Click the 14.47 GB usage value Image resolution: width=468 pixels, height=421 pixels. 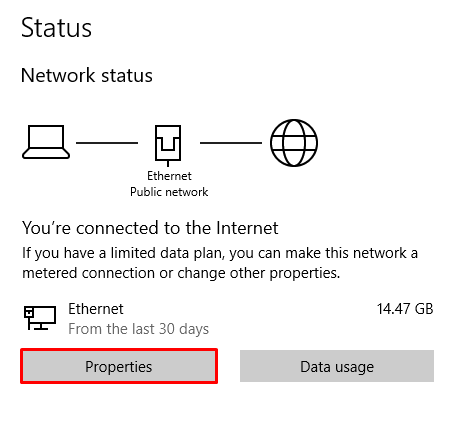tap(405, 309)
